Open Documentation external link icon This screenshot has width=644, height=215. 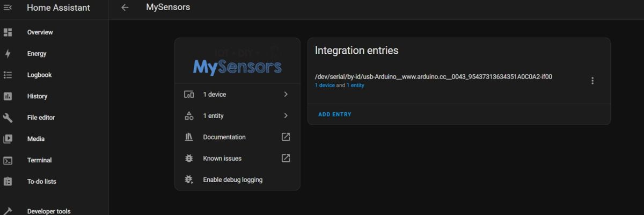(286, 137)
